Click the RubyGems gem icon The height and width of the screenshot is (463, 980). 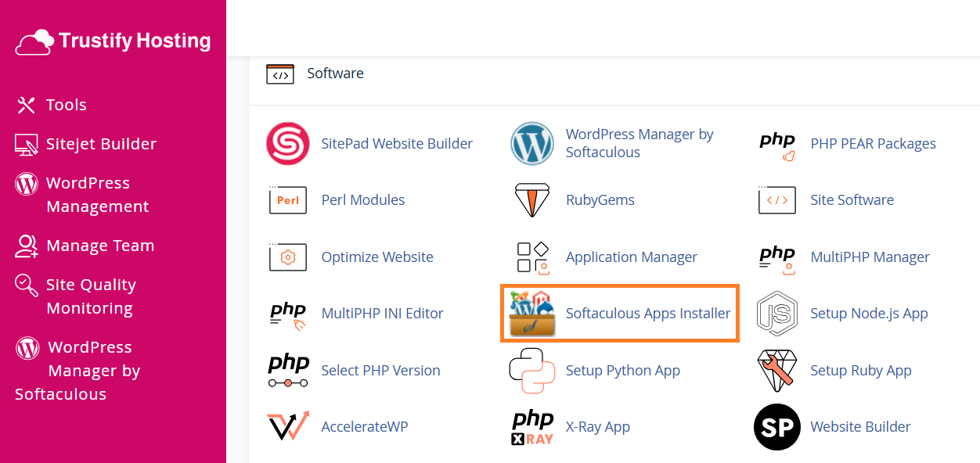[532, 200]
